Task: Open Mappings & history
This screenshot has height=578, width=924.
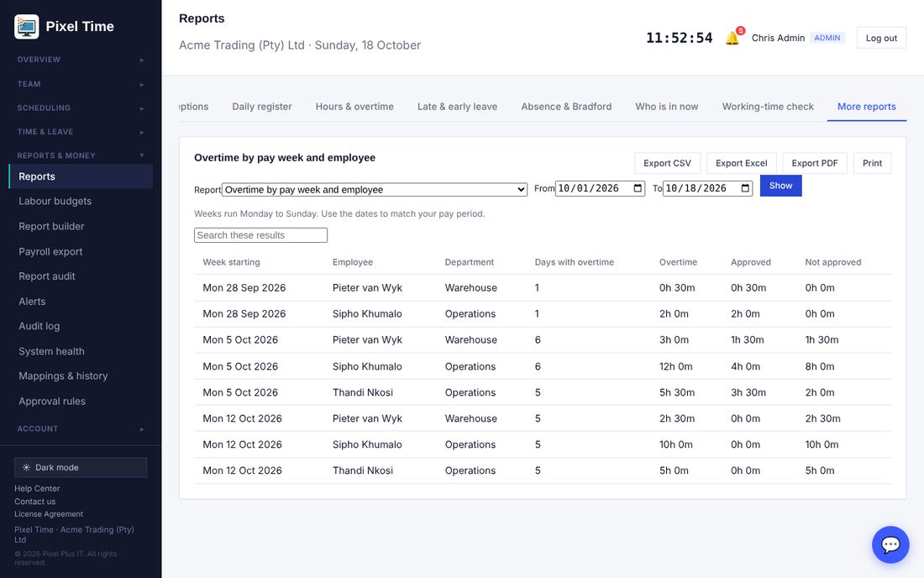Action: (81, 376)
